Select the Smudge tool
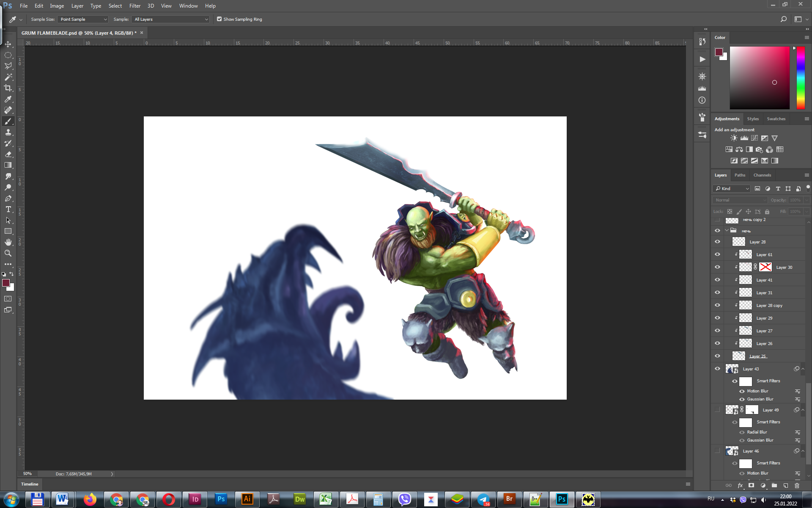Image resolution: width=812 pixels, height=508 pixels. click(8, 176)
